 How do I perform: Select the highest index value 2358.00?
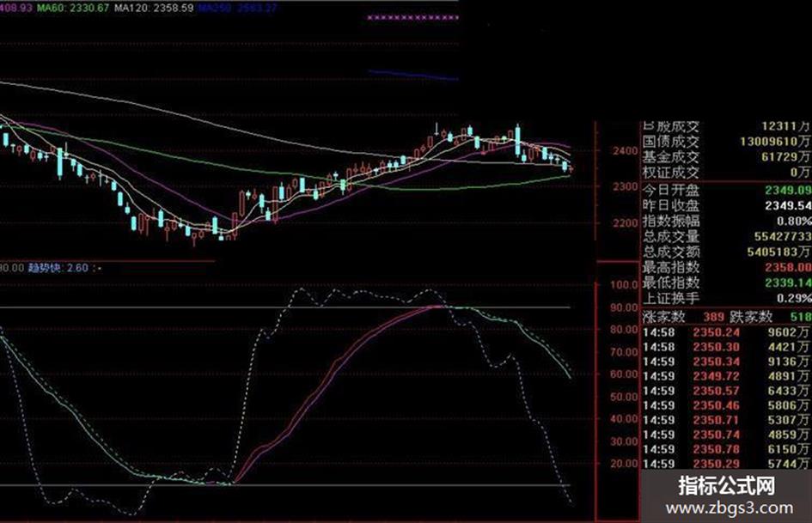click(788, 267)
